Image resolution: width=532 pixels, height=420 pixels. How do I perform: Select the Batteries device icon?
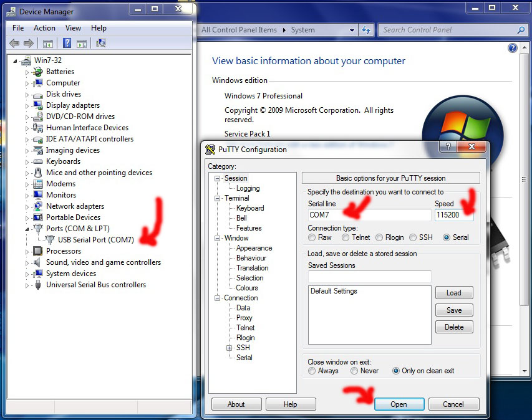(38, 72)
